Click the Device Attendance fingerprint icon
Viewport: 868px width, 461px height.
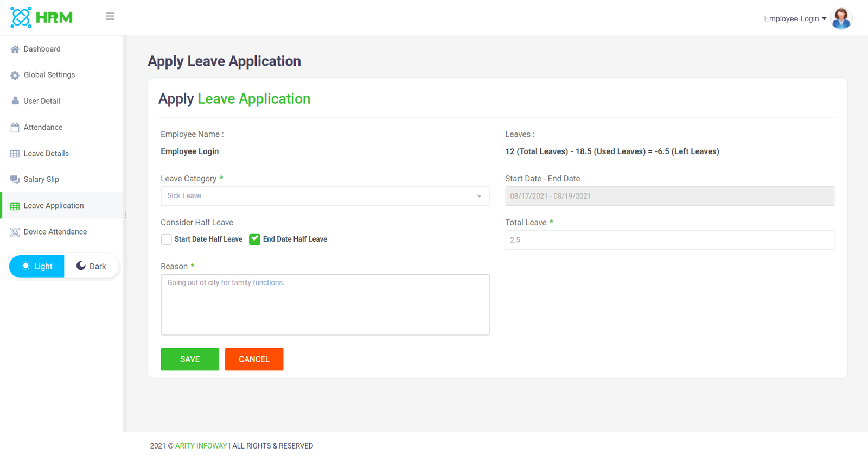click(x=15, y=232)
